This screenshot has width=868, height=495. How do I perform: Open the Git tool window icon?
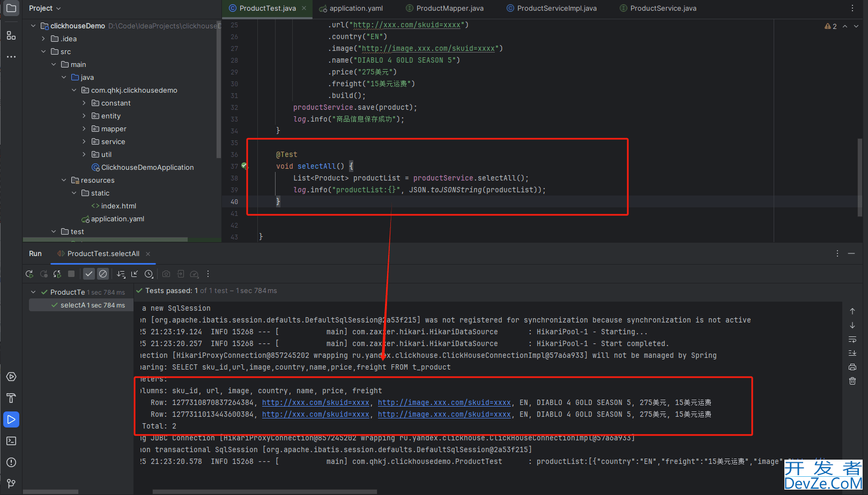click(11, 483)
